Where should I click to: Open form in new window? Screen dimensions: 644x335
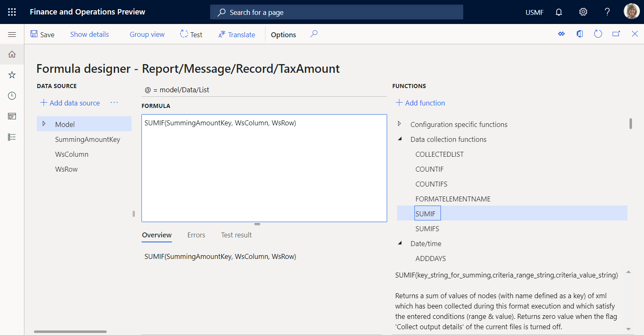pyautogui.click(x=616, y=34)
